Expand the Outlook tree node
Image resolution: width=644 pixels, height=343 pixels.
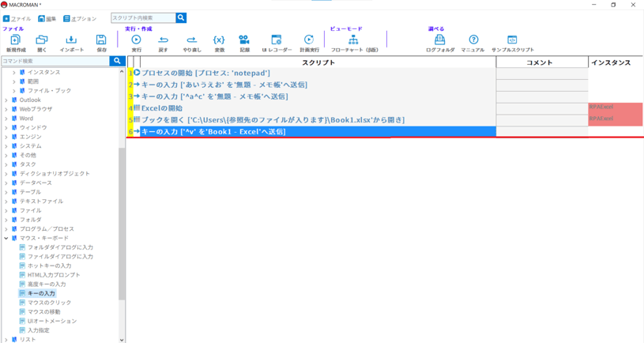tap(6, 100)
